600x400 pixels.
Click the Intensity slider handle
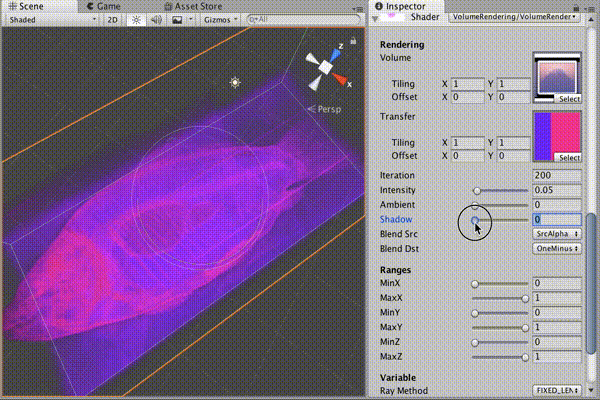(x=477, y=191)
